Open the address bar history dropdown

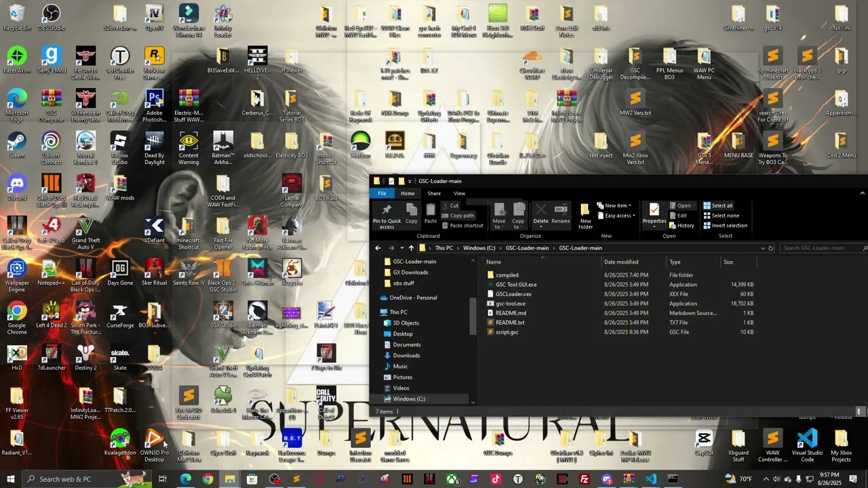click(x=763, y=248)
